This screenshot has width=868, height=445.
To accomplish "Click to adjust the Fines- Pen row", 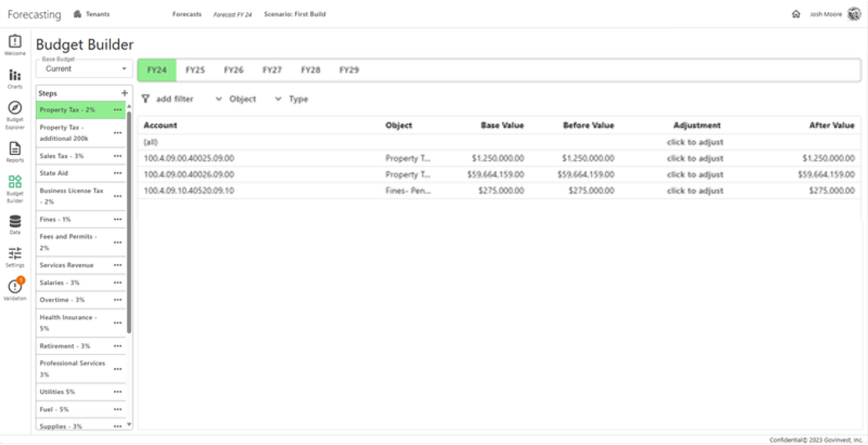I will tap(695, 191).
